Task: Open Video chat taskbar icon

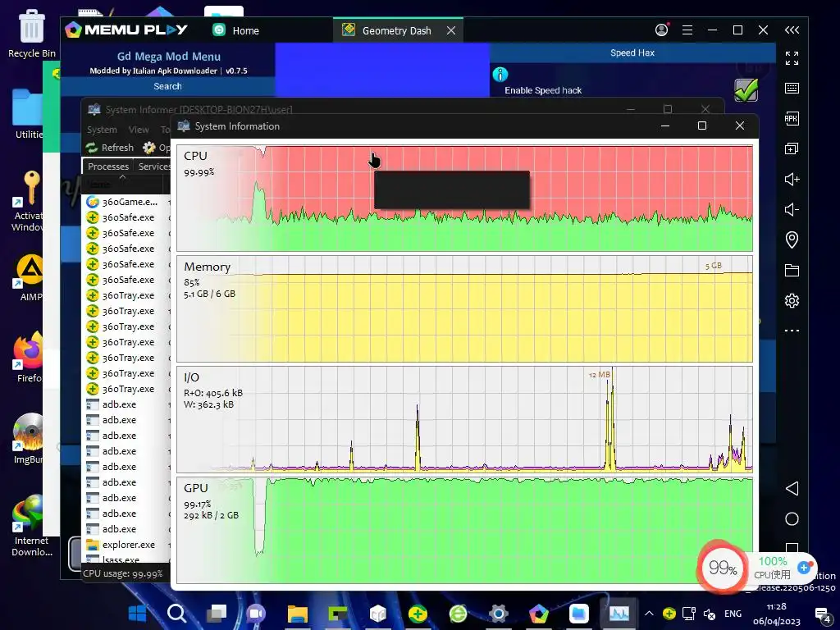Action: pos(256,614)
